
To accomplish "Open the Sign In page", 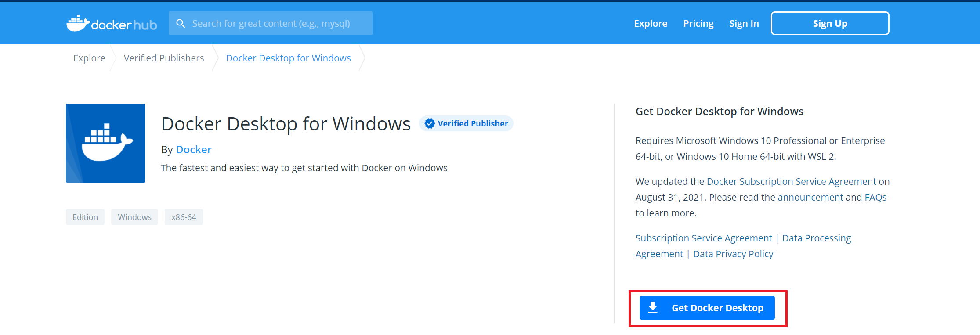I will [x=744, y=24].
